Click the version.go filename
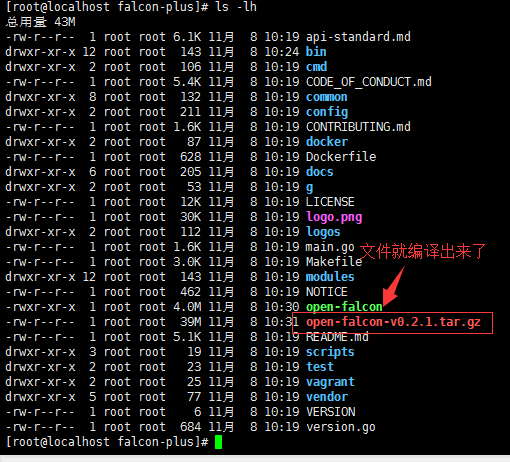 click(x=341, y=427)
